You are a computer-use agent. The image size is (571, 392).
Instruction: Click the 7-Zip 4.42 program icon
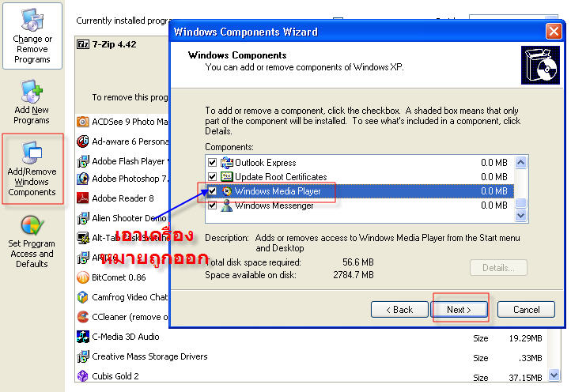[x=83, y=44]
